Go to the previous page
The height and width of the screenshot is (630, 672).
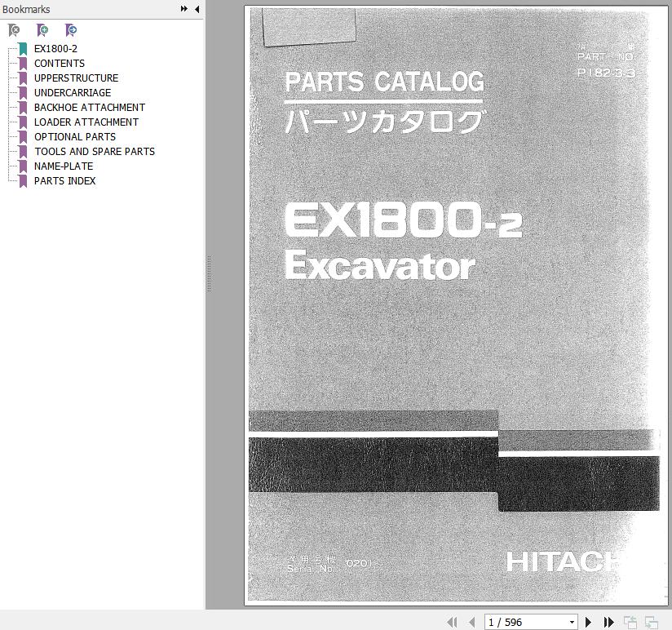472,622
